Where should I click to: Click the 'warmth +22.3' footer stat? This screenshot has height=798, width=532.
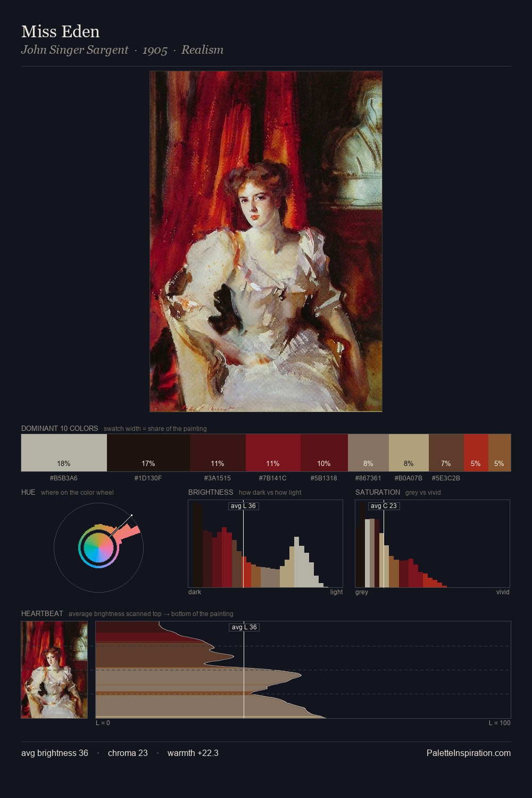193,753
